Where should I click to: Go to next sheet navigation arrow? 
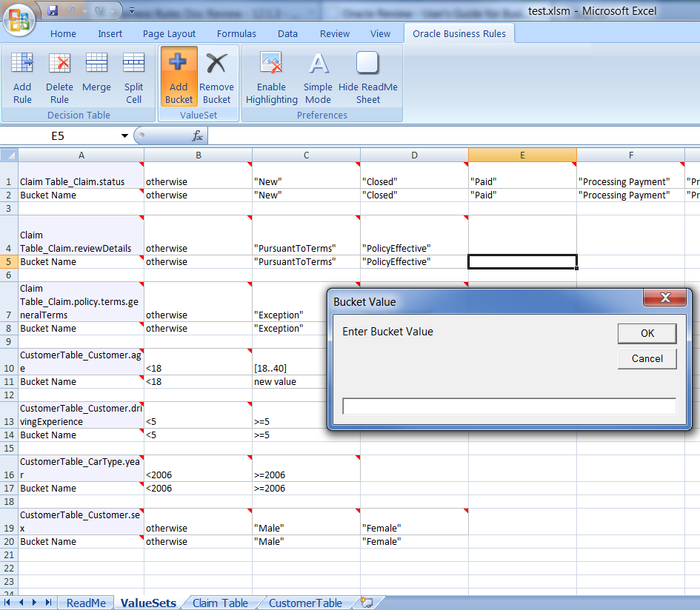pyautogui.click(x=34, y=603)
